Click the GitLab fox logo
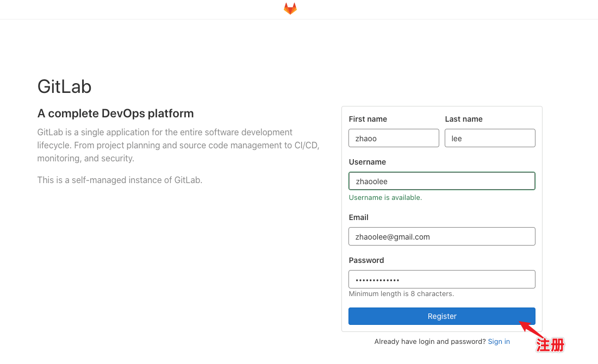Image resolution: width=598 pixels, height=364 pixels. click(290, 8)
